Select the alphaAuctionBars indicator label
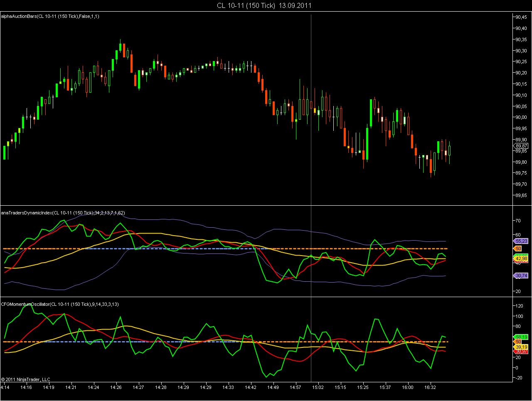The image size is (532, 401). tap(50, 16)
